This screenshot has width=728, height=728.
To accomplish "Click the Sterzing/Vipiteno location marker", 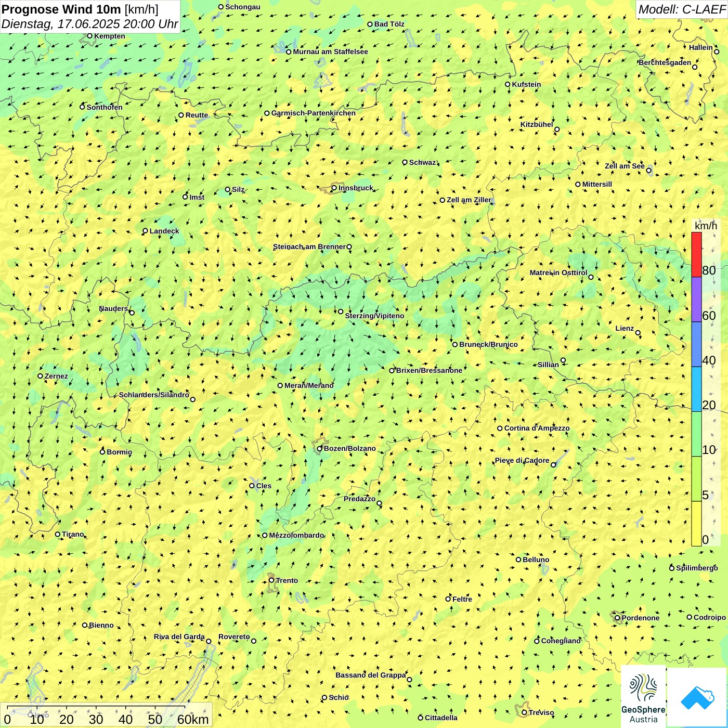I will tap(341, 311).
